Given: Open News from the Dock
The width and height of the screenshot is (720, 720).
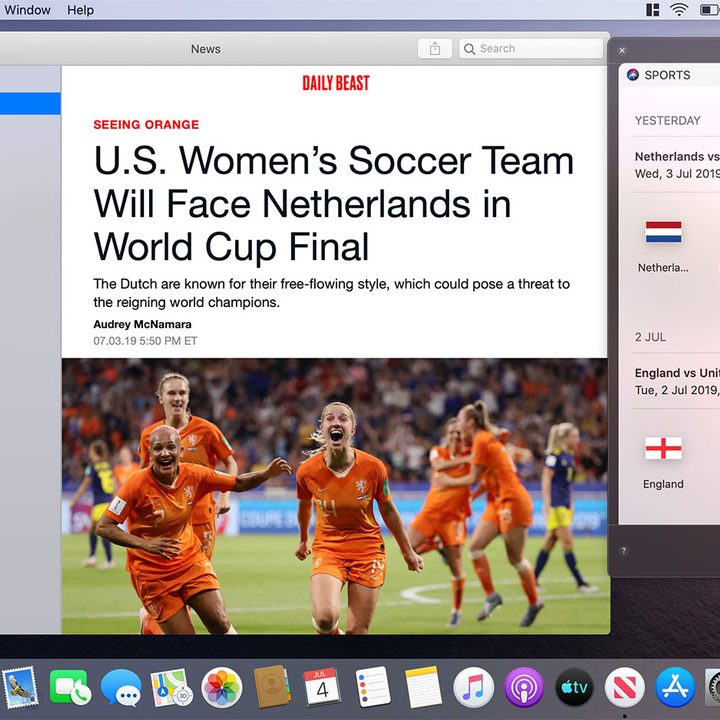Looking at the screenshot, I should coord(624,687).
